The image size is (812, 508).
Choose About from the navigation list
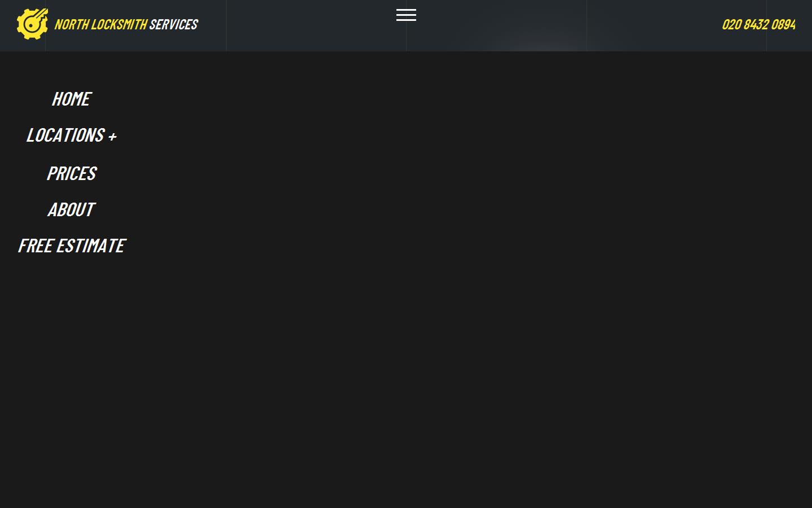tap(72, 209)
